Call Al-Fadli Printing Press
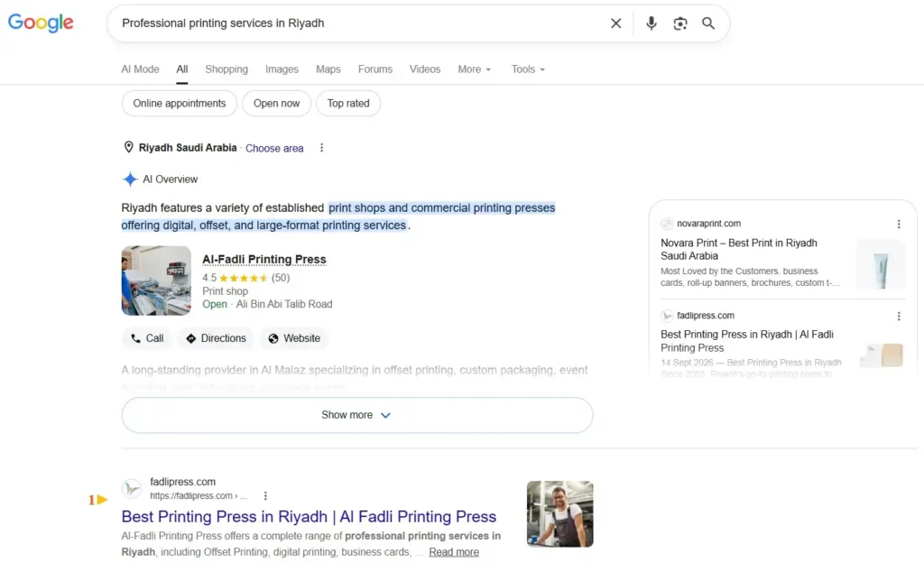Viewport: 924px width, 571px height. tap(147, 338)
